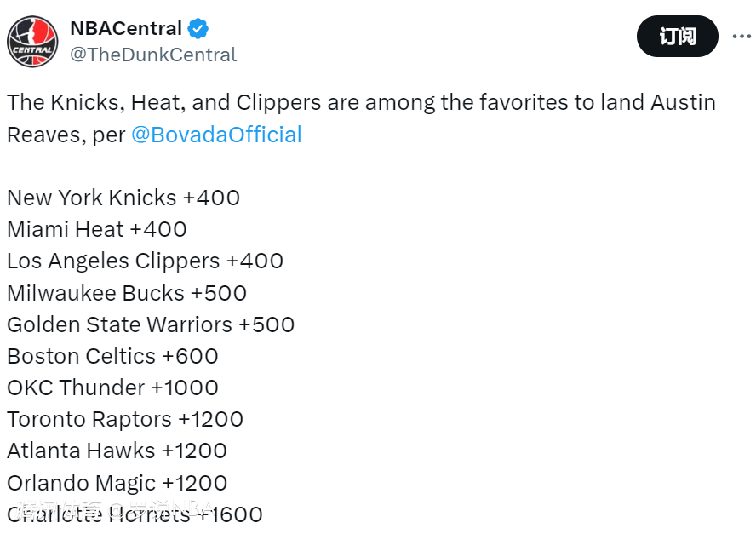
Task: Click the Atlanta Hawks +1200 line
Action: 117,451
